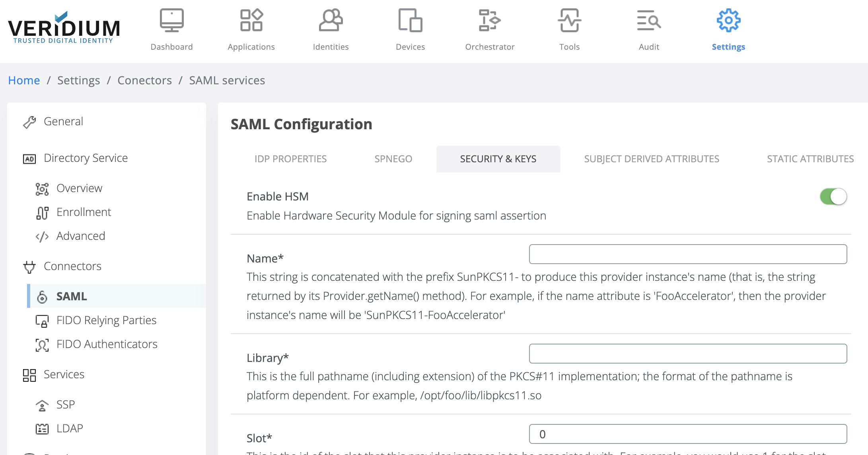Open FIDO Relying Parties in sidebar
The height and width of the screenshot is (455, 868).
[x=106, y=320]
